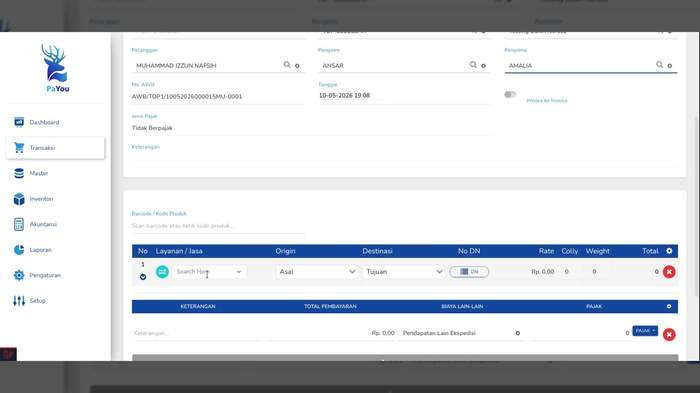Search receiver with Penerima magnifier icon
This screenshot has width=700, height=393.
coord(659,65)
